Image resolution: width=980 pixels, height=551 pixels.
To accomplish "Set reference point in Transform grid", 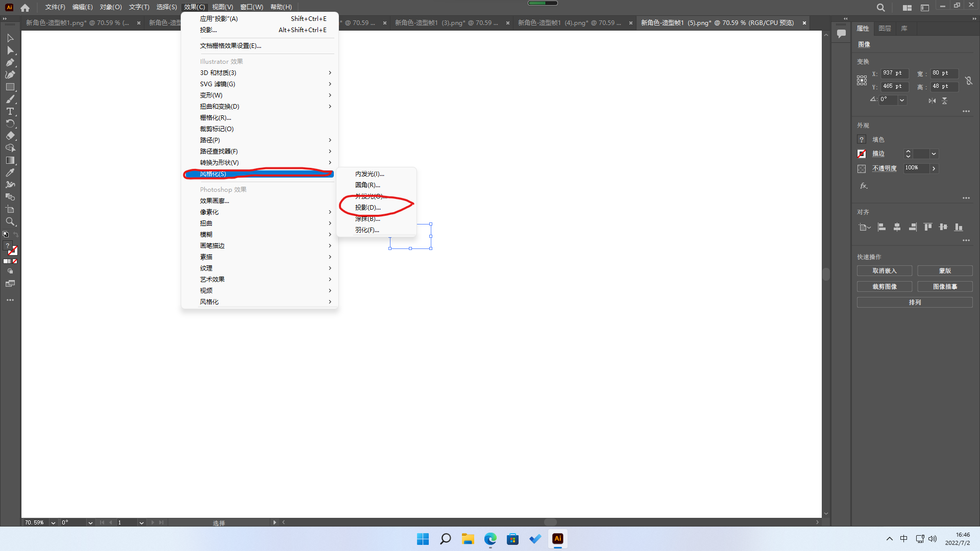I will point(862,81).
